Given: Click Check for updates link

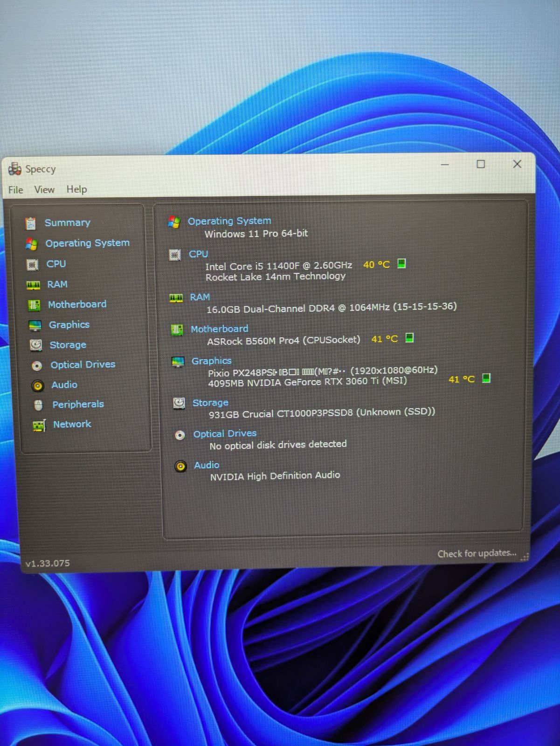Looking at the screenshot, I should click(x=477, y=553).
